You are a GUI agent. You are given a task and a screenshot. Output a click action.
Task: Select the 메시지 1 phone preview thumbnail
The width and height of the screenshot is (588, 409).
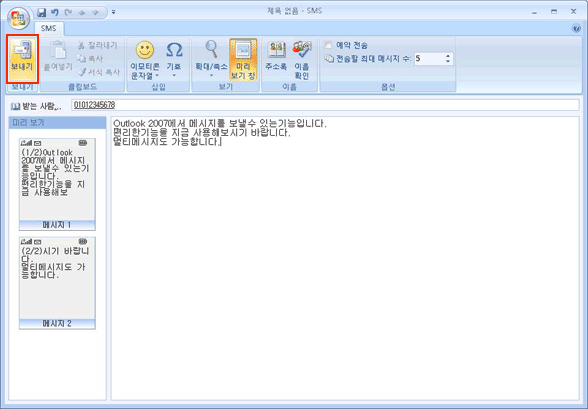tap(57, 184)
